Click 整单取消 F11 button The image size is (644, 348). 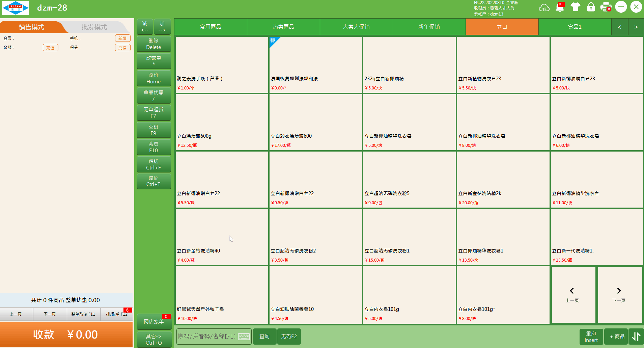click(83, 314)
